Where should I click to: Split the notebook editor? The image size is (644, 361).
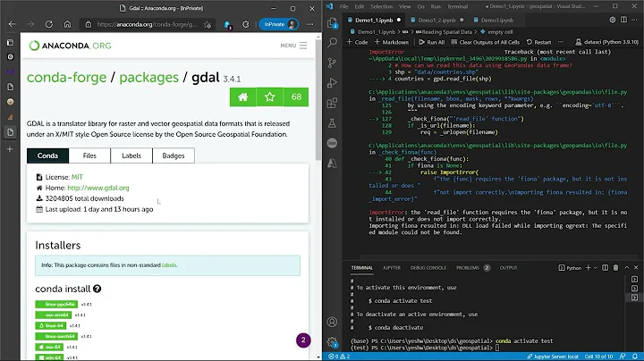pyautogui.click(x=623, y=20)
